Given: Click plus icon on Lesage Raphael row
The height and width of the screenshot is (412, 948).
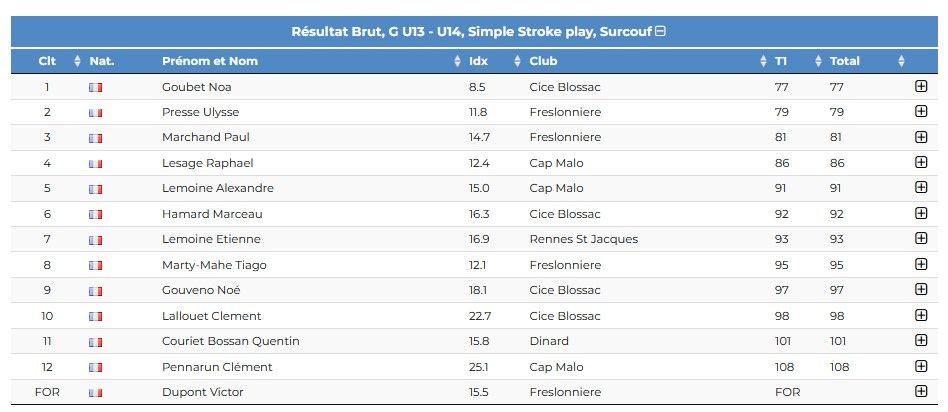Looking at the screenshot, I should click(921, 162).
